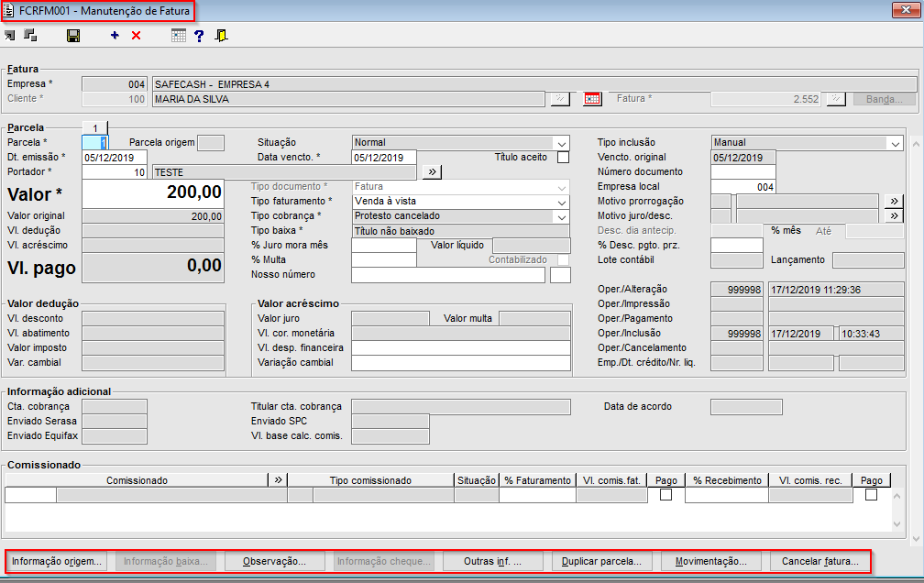Select the Parcela tab labeled 1
Viewport: 924px width, 583px height.
click(95, 128)
